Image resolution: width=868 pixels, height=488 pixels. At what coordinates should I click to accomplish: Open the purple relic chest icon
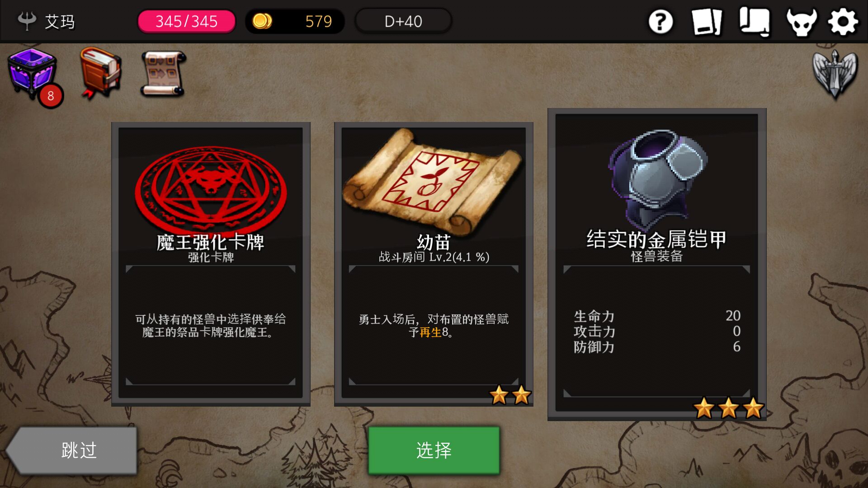click(x=33, y=75)
